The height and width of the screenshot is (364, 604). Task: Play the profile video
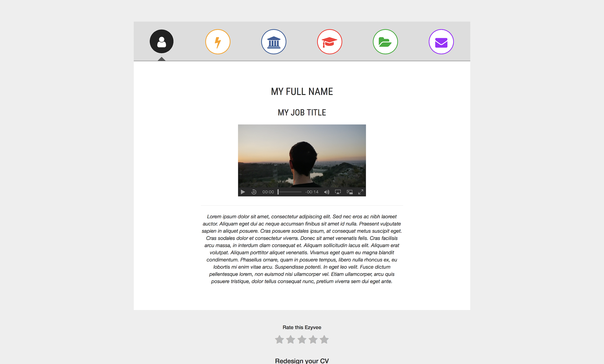243,192
